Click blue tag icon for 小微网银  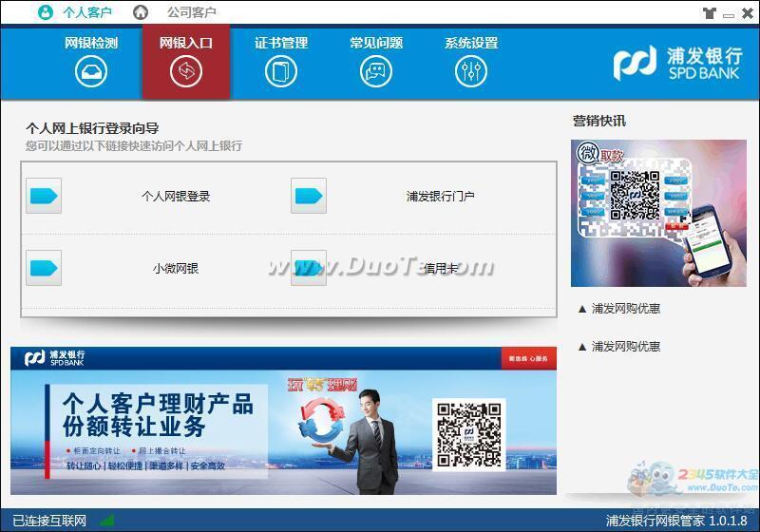coord(44,268)
